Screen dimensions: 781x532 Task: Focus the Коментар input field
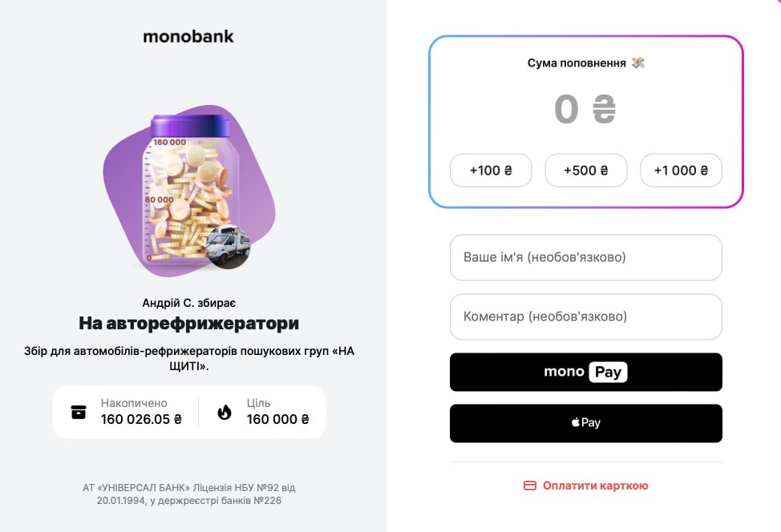(585, 316)
